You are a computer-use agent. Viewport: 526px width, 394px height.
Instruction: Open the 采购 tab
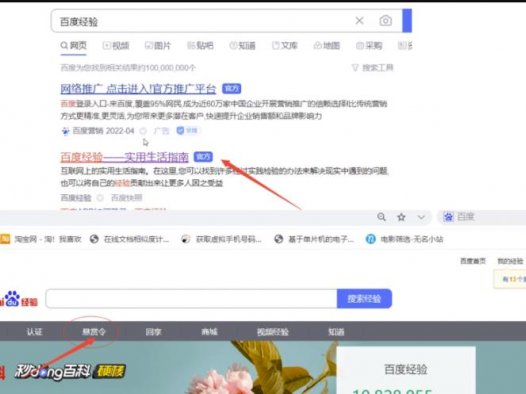(x=369, y=46)
